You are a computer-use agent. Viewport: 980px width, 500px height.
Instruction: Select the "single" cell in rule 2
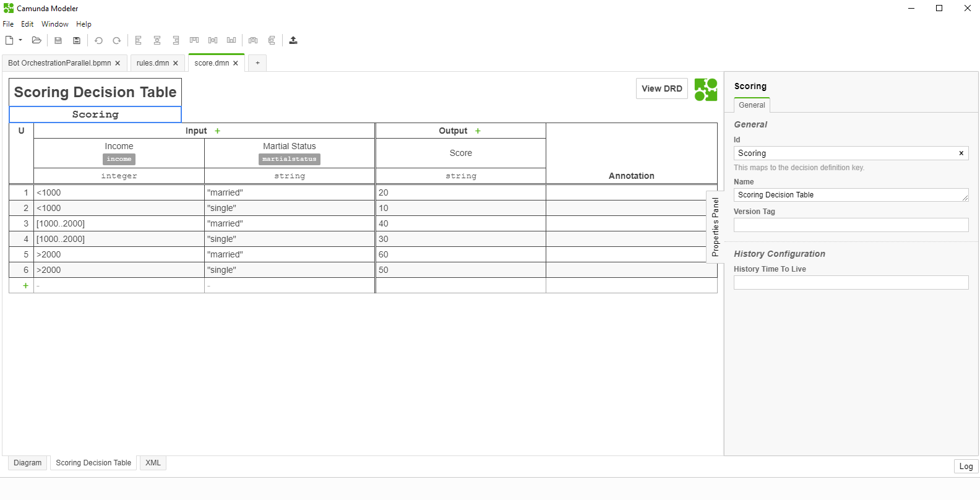(x=290, y=208)
